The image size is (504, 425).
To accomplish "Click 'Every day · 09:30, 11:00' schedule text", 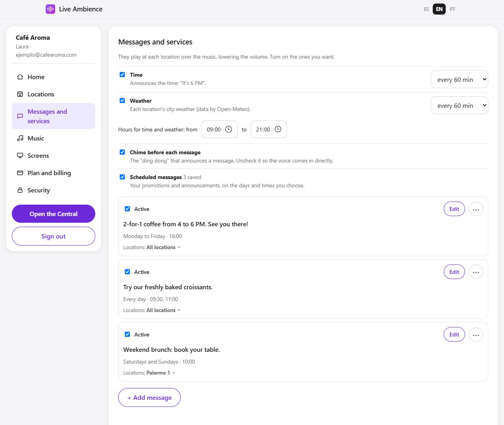I will (x=150, y=299).
